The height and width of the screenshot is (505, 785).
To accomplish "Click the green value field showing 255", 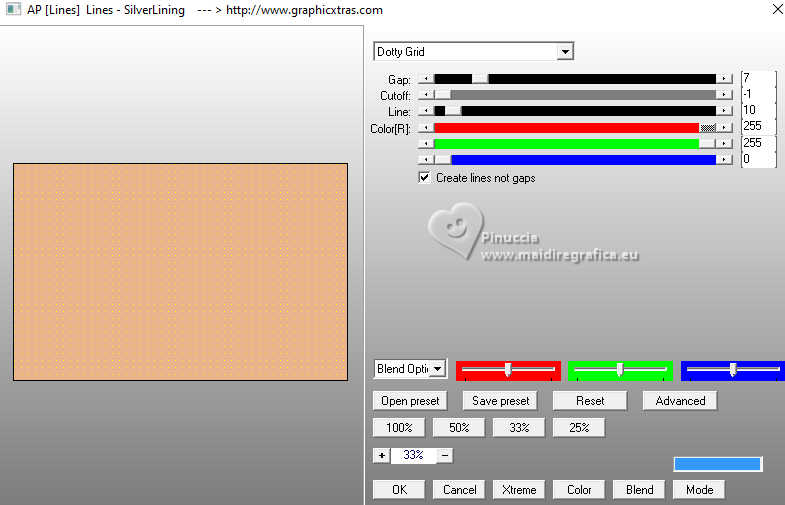I will pos(758,143).
